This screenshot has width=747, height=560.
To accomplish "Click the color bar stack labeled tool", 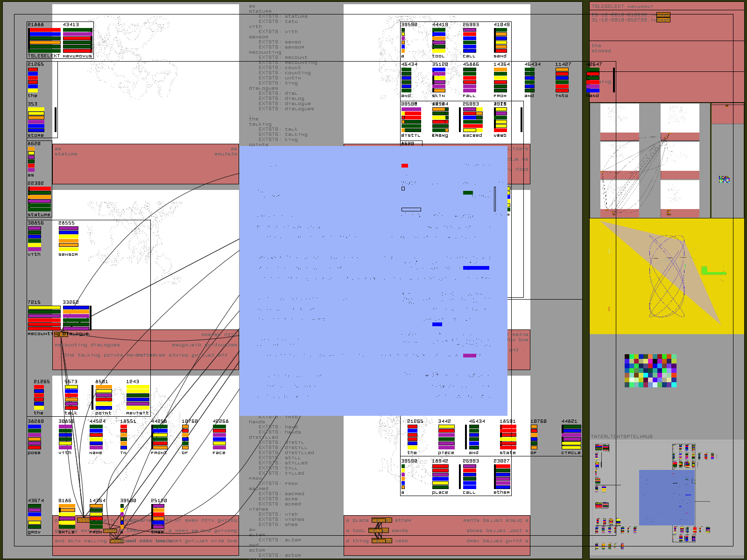I will coord(438,41).
